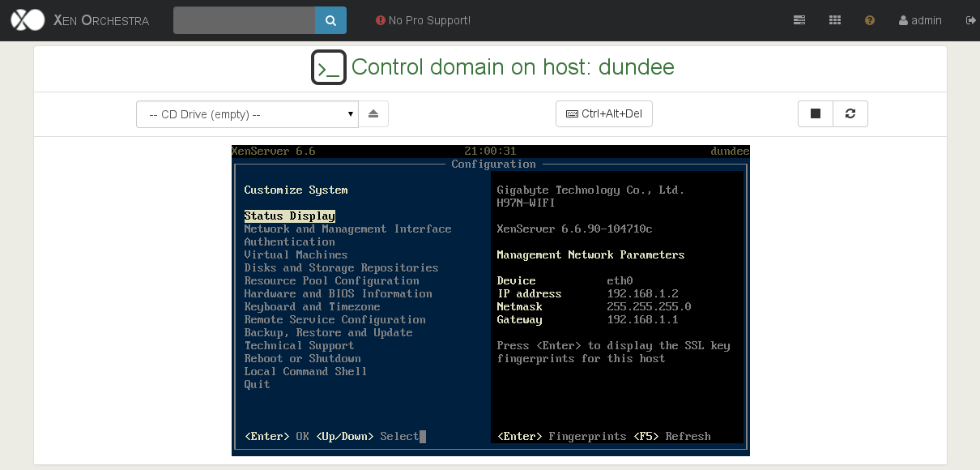Focus the top search input field

coord(244,20)
